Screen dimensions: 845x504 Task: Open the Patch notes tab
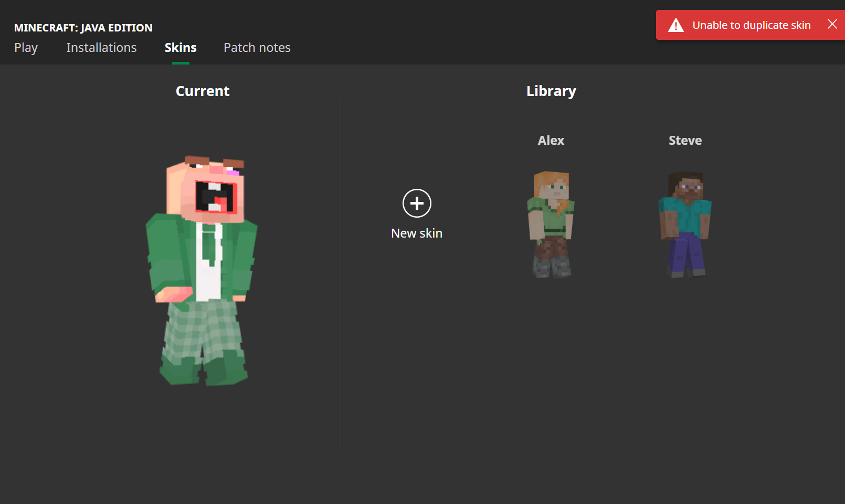[257, 48]
